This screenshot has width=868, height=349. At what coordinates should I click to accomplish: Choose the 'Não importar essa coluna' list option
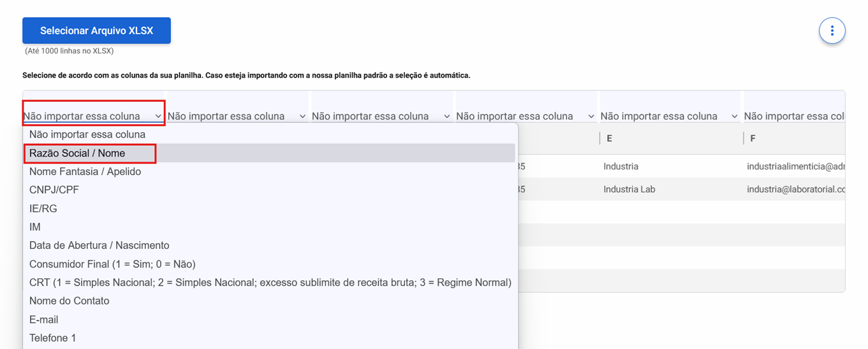[270, 134]
